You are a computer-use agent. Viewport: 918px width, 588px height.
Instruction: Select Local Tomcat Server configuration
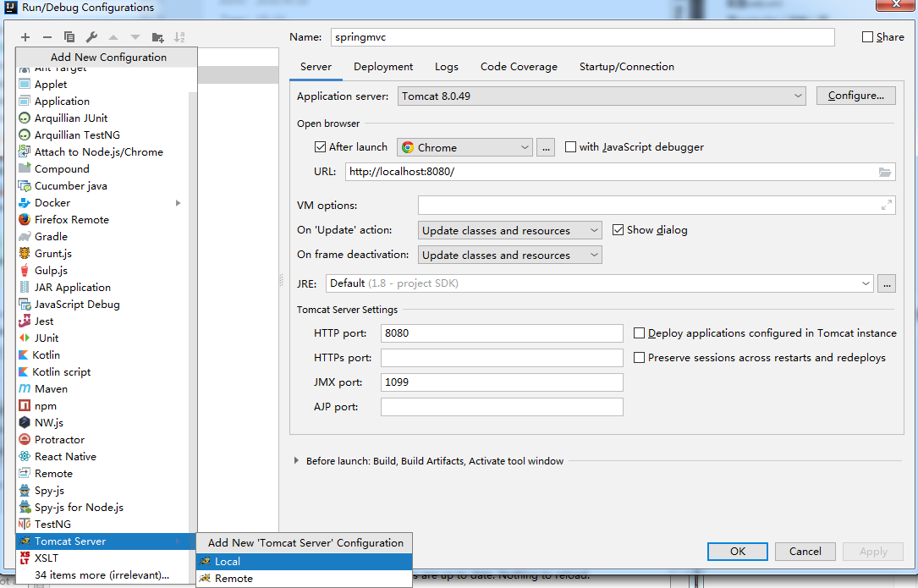click(305, 562)
